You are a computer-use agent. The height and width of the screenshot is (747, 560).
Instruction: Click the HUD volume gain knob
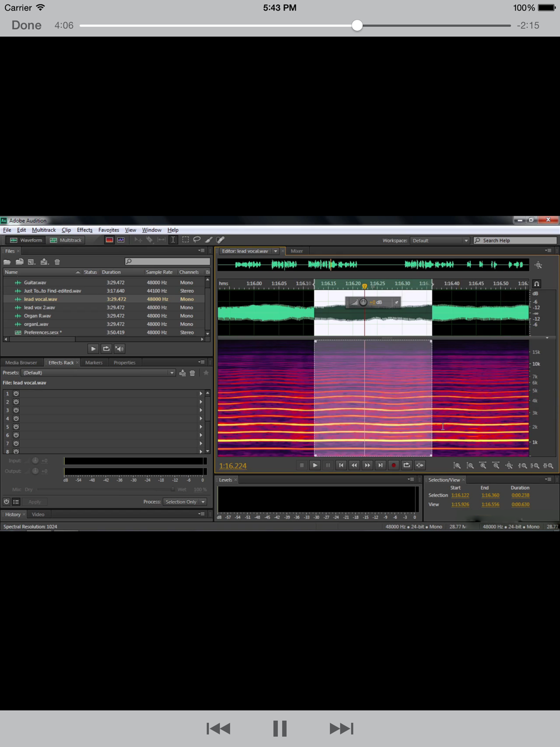363,302
